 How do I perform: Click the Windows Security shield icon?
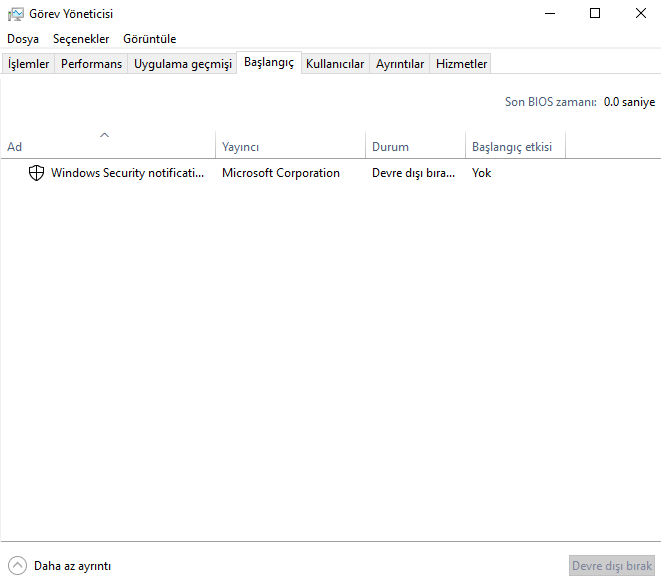(36, 173)
